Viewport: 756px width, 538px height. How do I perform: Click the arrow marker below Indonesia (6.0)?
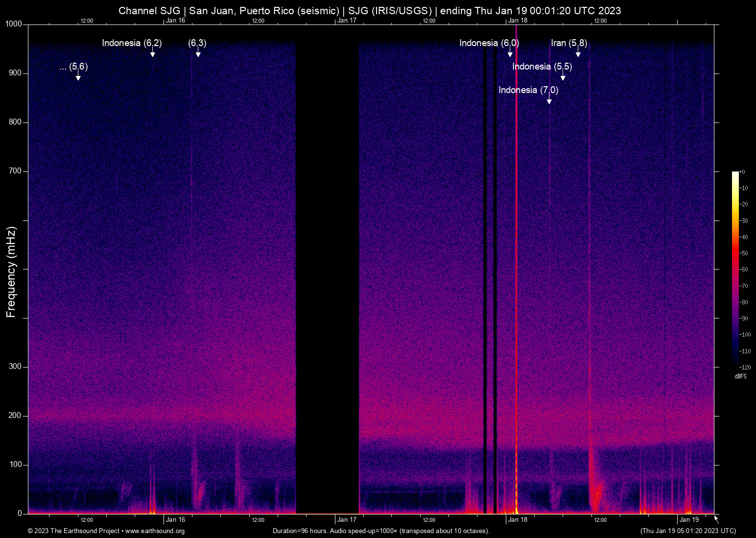pos(510,53)
